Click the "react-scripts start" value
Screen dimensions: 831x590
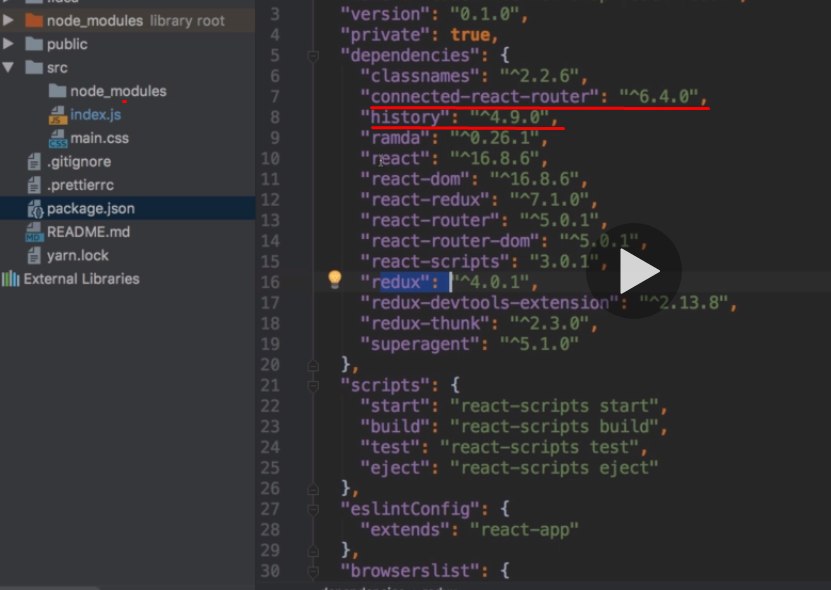pyautogui.click(x=554, y=406)
